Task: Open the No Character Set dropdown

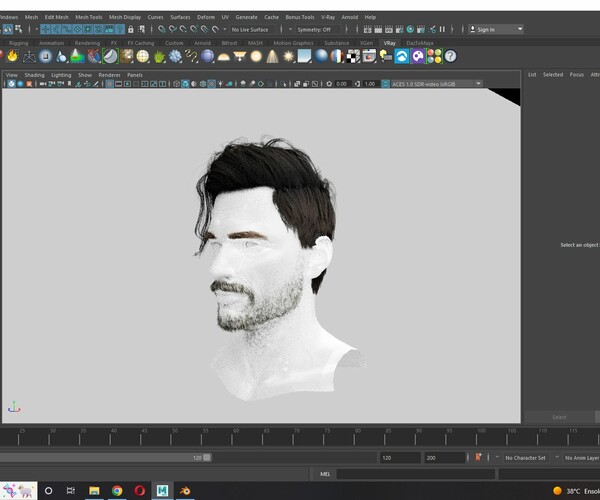Action: 525,458
